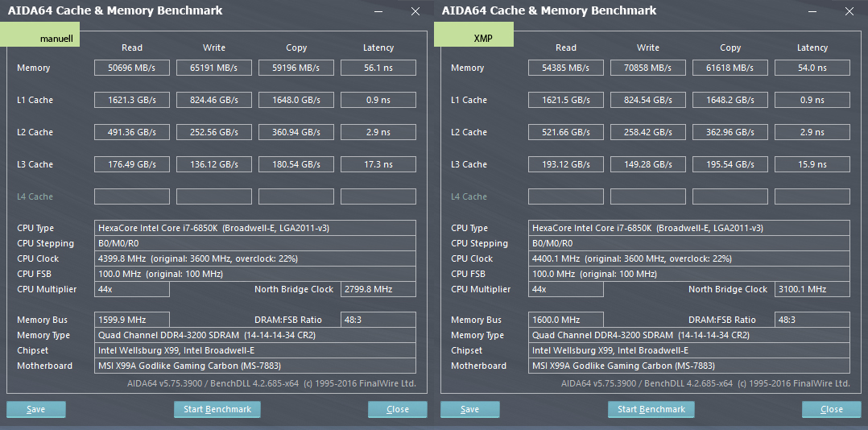Screen dimensions: 868x430
Task: Click Close button in the XMP window
Action: [x=832, y=410]
